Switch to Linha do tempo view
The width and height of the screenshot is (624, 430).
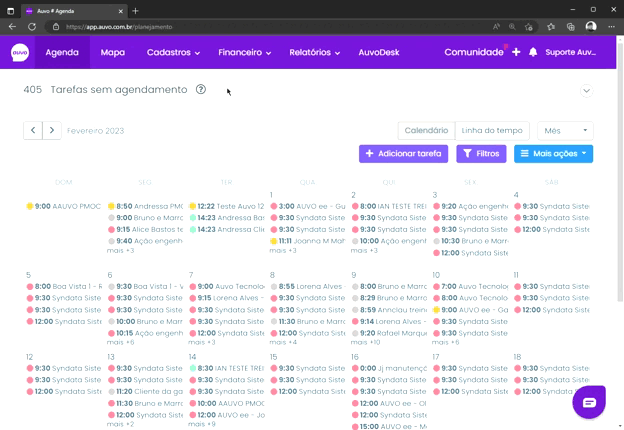click(492, 130)
